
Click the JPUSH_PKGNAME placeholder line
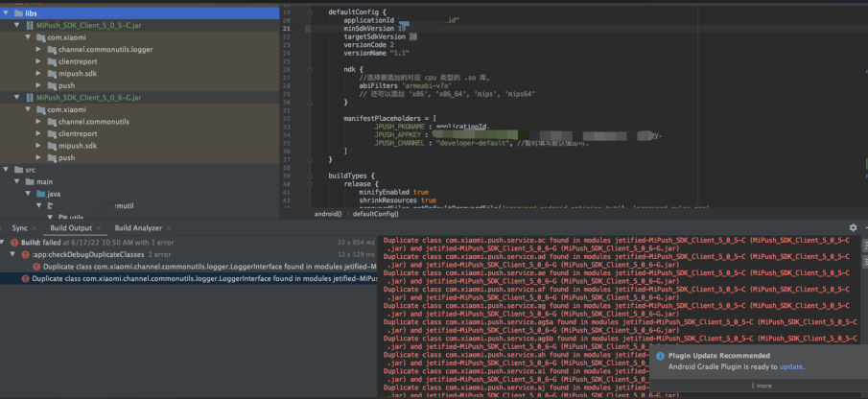(432, 127)
